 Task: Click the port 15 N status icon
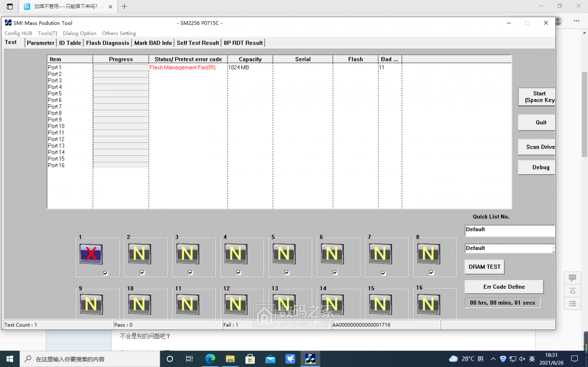tap(380, 305)
